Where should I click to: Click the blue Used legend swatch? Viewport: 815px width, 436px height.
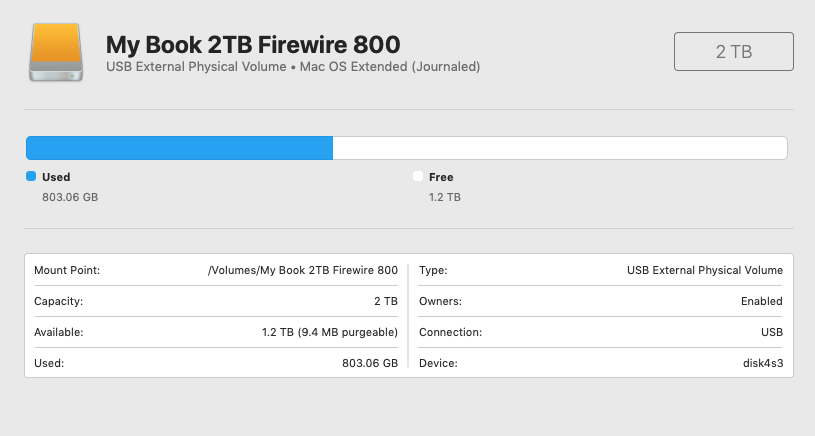pyautogui.click(x=31, y=177)
